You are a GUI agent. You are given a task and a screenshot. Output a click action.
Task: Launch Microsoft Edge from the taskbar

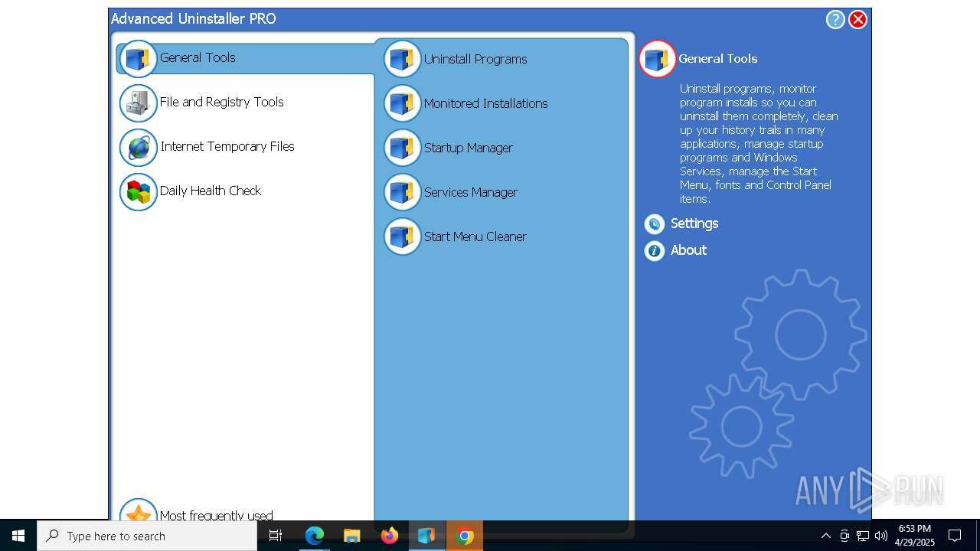pos(315,536)
